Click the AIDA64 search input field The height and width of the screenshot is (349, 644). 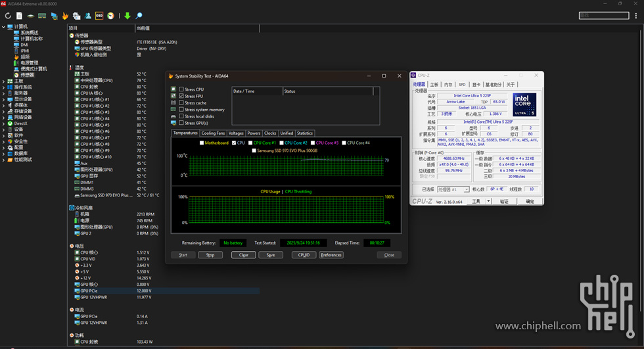(x=604, y=15)
